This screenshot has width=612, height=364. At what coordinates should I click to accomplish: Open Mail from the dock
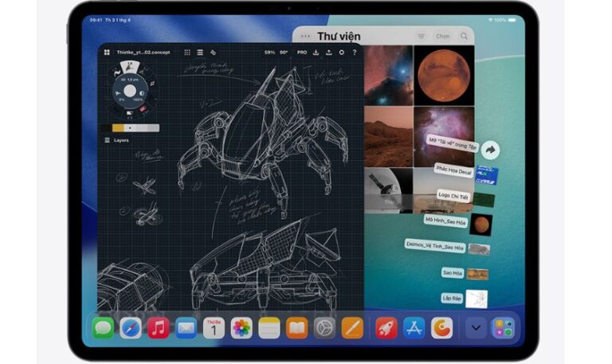point(186,328)
